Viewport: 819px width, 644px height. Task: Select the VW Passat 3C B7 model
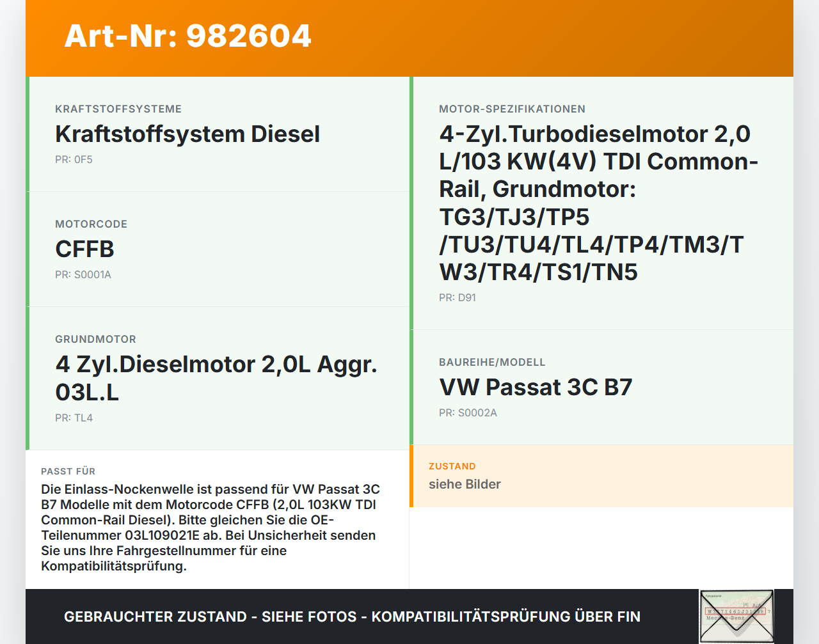tap(536, 388)
